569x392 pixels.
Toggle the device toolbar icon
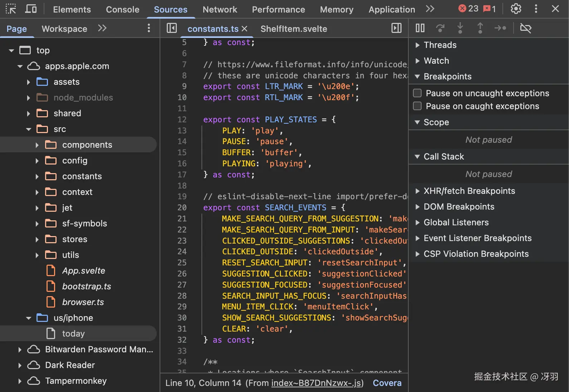[31, 9]
